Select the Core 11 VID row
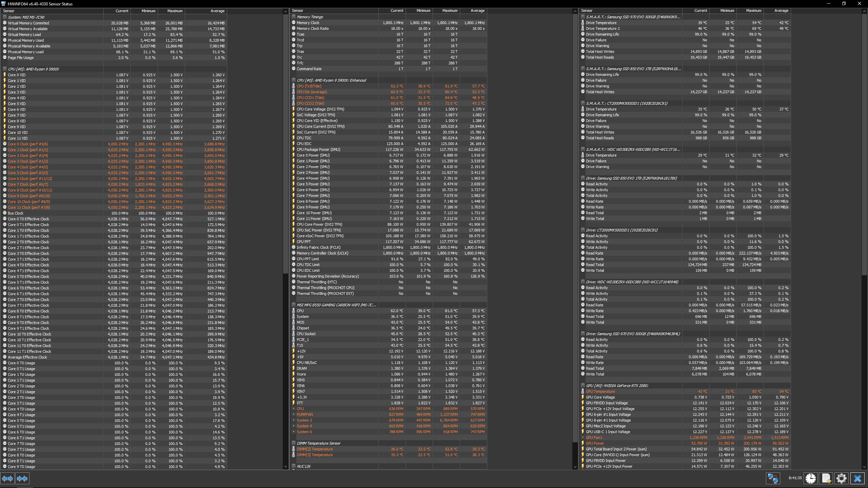Viewport: 868px width, 488px height. 114,138
